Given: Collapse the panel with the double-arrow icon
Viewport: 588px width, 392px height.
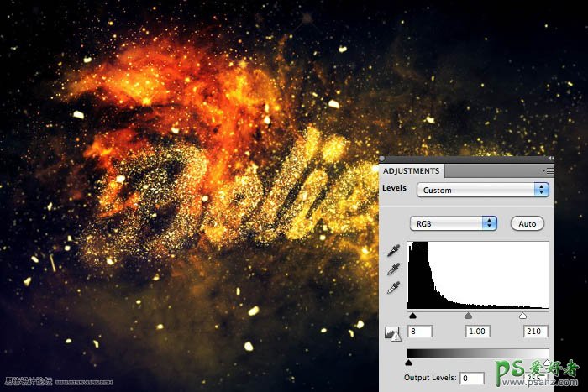Looking at the screenshot, I should (x=550, y=157).
